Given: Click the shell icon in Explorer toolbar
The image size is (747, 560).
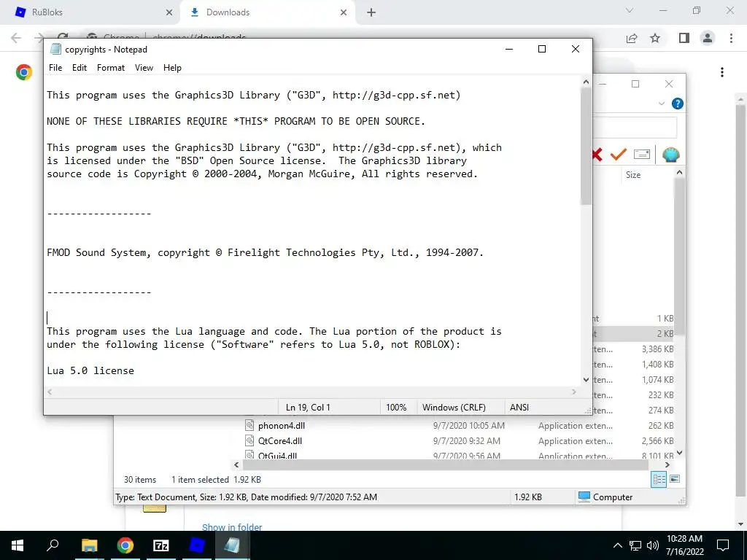Looking at the screenshot, I should (671, 155).
